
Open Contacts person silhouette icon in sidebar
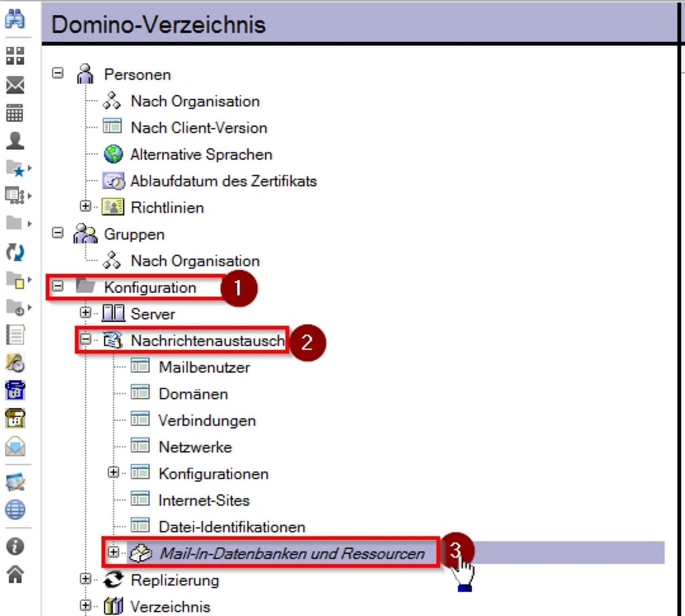tap(15, 141)
